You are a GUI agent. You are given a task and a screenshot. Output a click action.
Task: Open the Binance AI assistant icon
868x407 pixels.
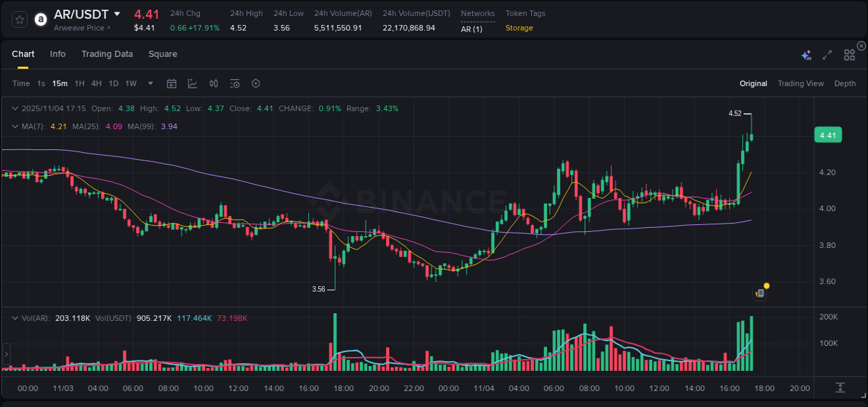[806, 54]
